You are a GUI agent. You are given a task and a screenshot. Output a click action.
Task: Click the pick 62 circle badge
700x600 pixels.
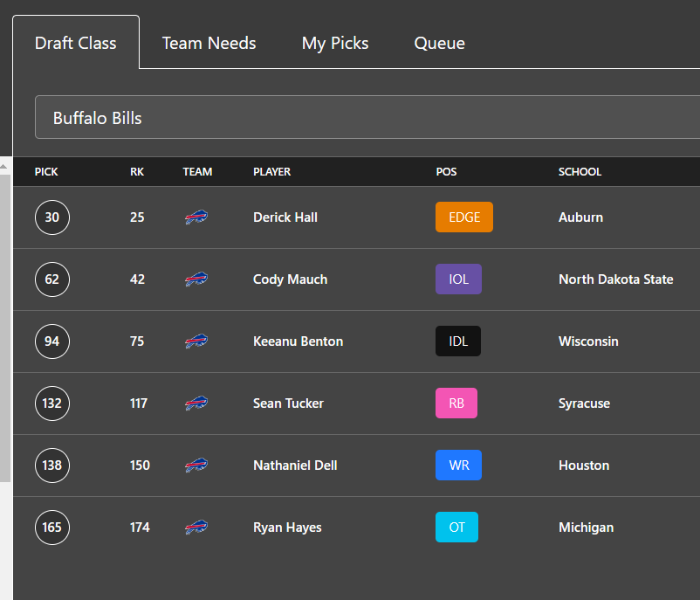point(52,279)
